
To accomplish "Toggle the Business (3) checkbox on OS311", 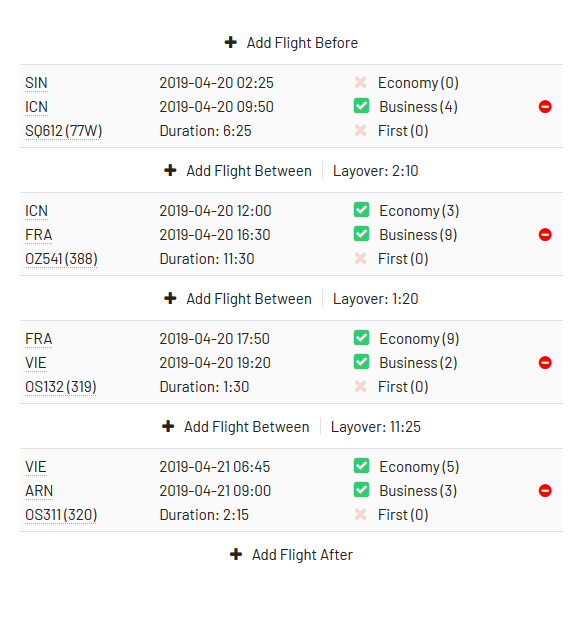I will 361,490.
